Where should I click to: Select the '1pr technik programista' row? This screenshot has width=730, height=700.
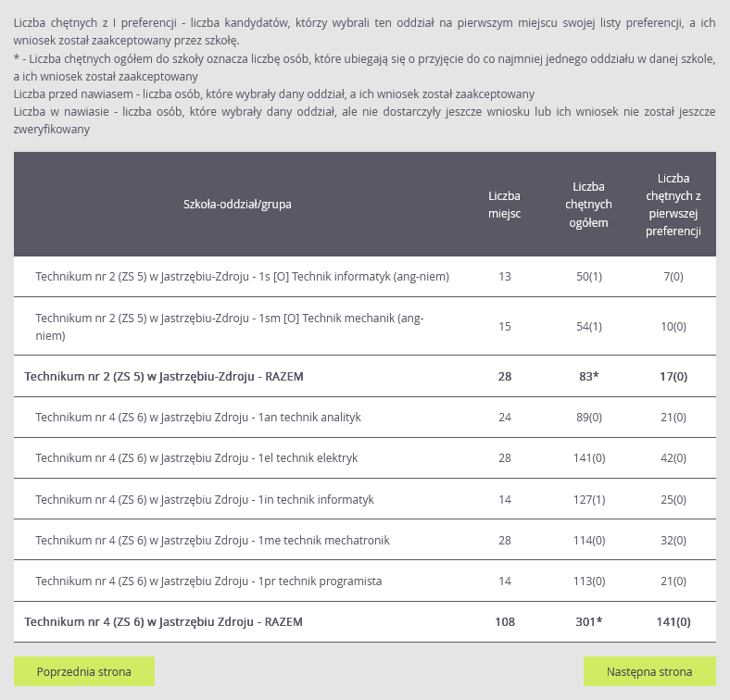(208, 581)
